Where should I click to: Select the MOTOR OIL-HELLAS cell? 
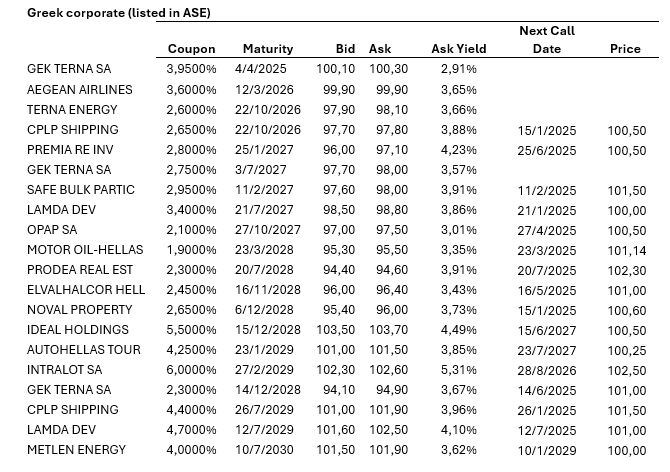click(85, 249)
